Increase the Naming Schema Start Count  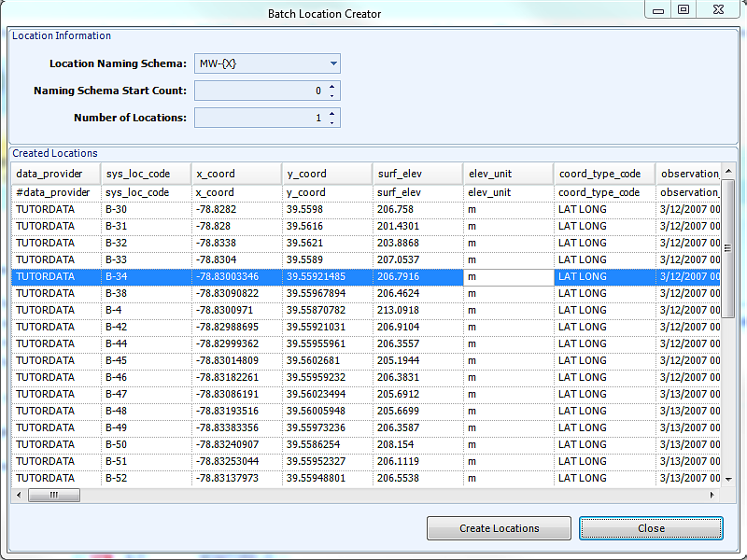click(x=332, y=87)
